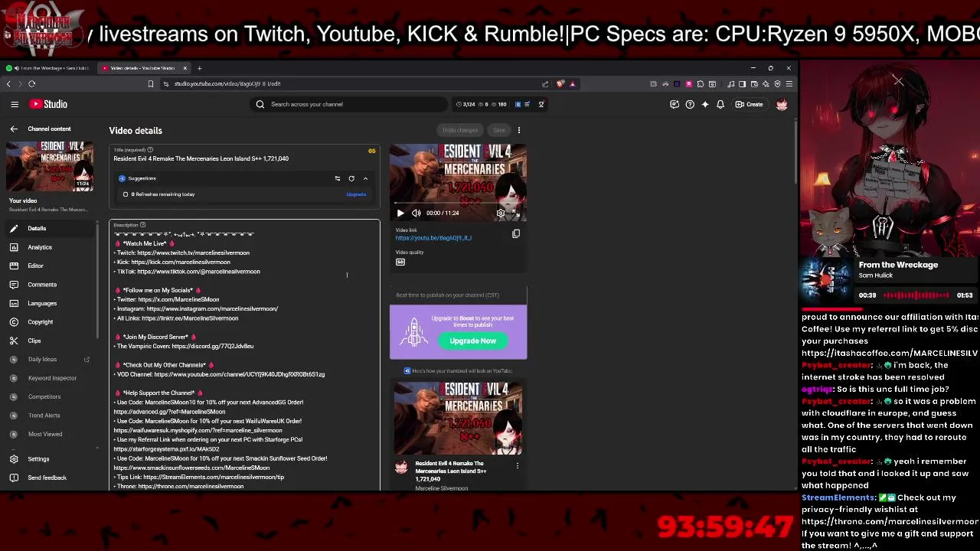
Task: Mute the video preview volume
Action: click(x=416, y=213)
